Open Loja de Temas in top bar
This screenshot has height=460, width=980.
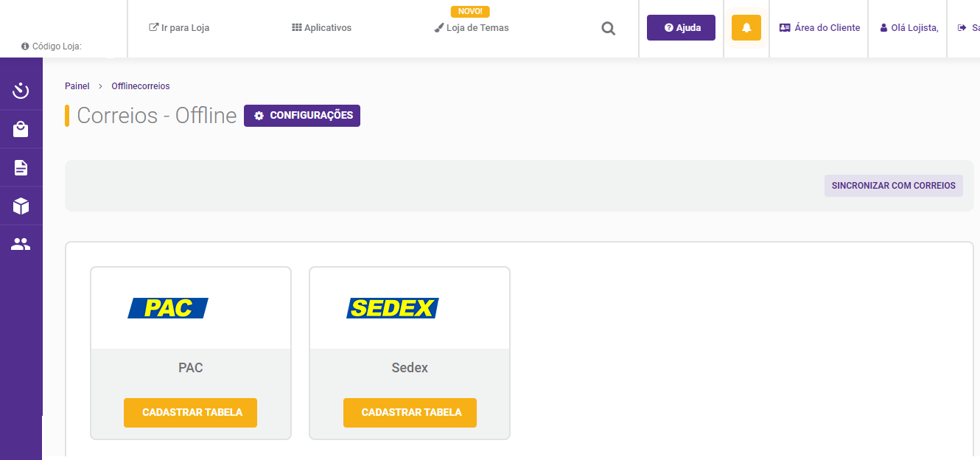(x=472, y=28)
